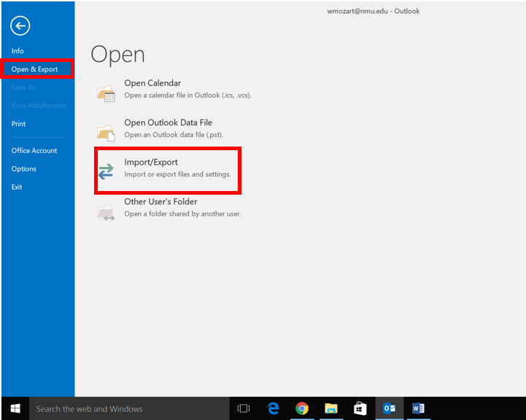
Task: Click the Open Outlook Data File title
Action: click(168, 122)
